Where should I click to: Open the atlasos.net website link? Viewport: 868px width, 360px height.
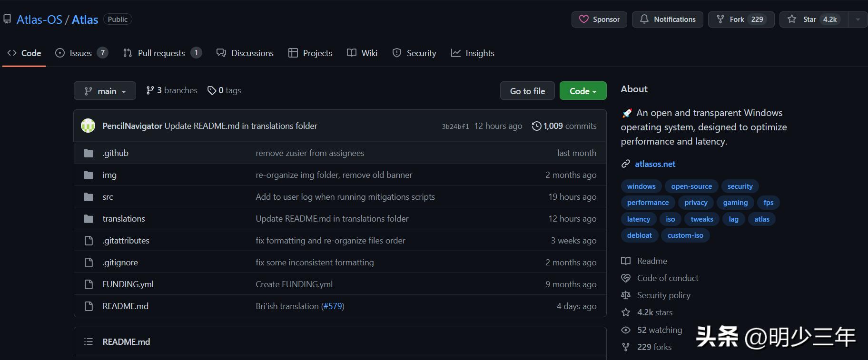(x=655, y=164)
